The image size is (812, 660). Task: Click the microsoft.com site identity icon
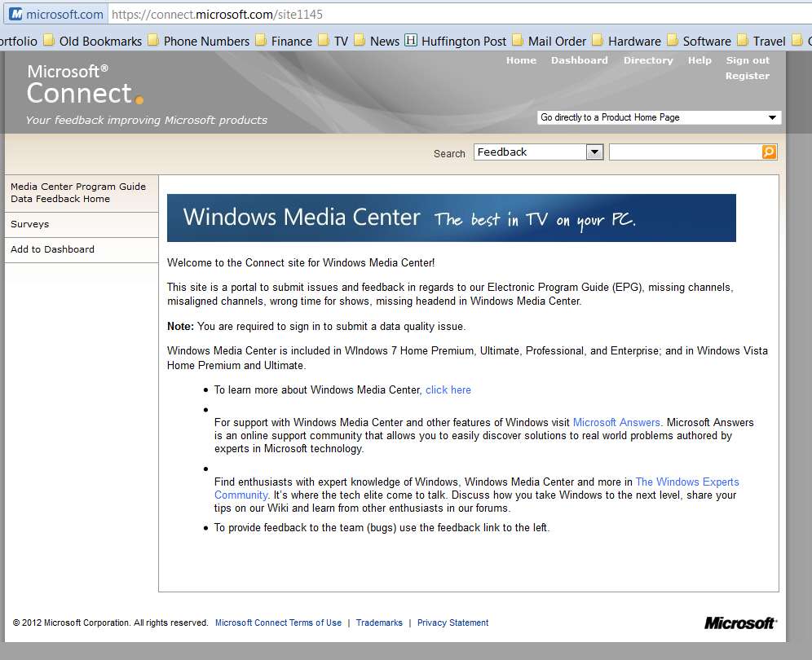coord(16,14)
